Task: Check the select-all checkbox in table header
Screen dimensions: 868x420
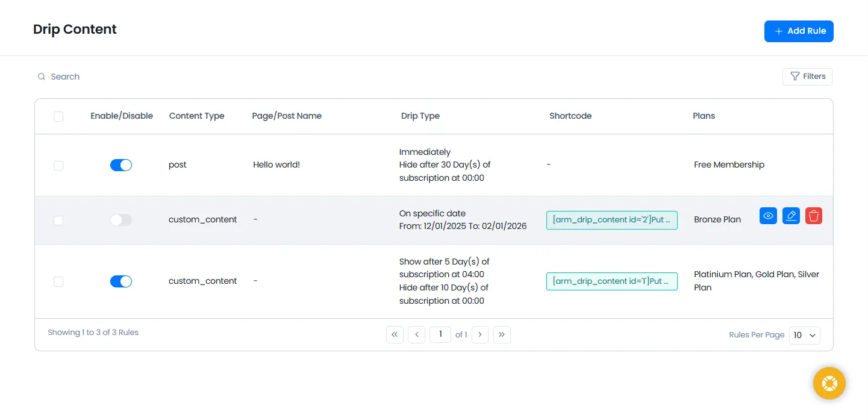Action: click(58, 116)
